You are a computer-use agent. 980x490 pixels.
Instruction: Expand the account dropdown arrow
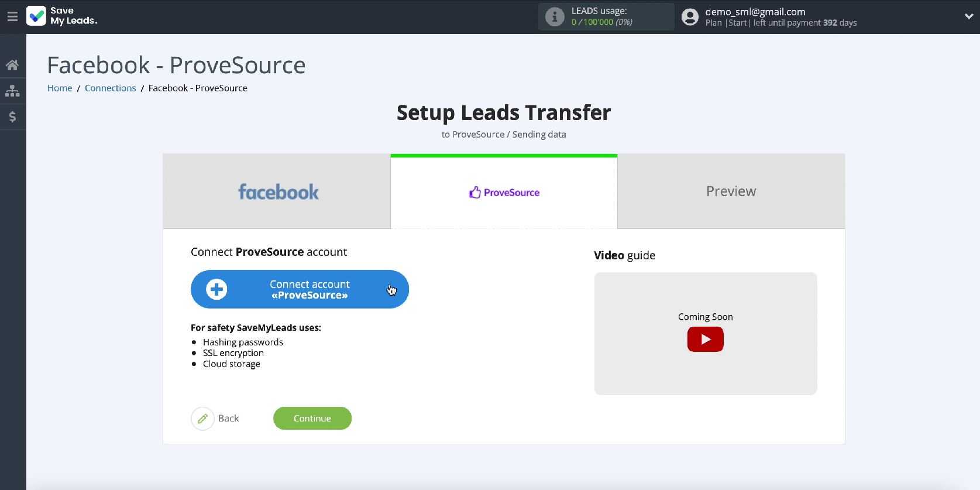pyautogui.click(x=968, y=16)
